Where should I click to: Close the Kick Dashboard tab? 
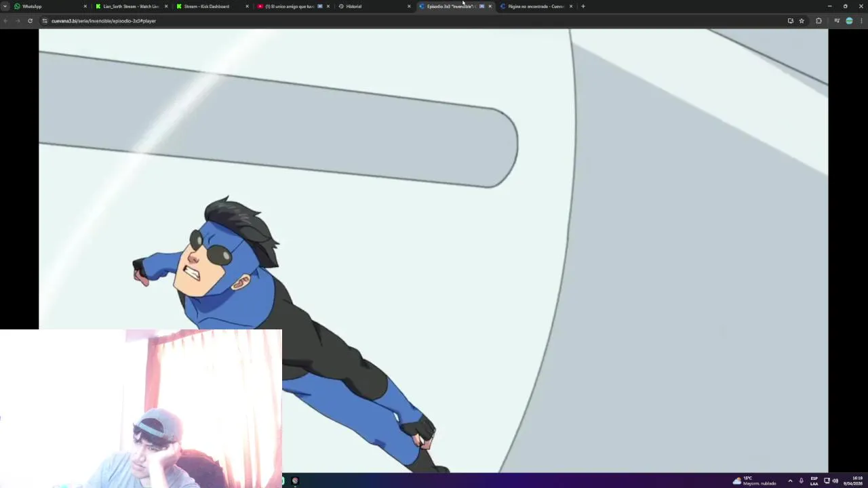click(x=248, y=6)
